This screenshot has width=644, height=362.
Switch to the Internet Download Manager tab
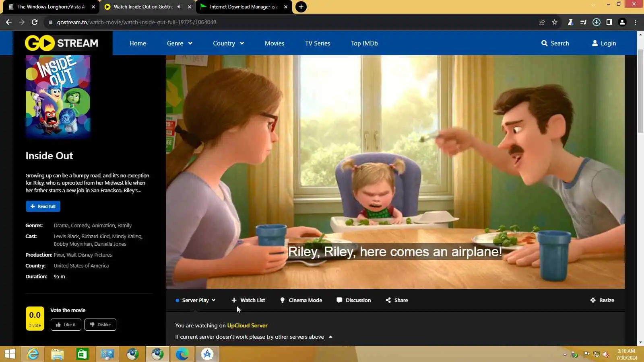(x=244, y=7)
